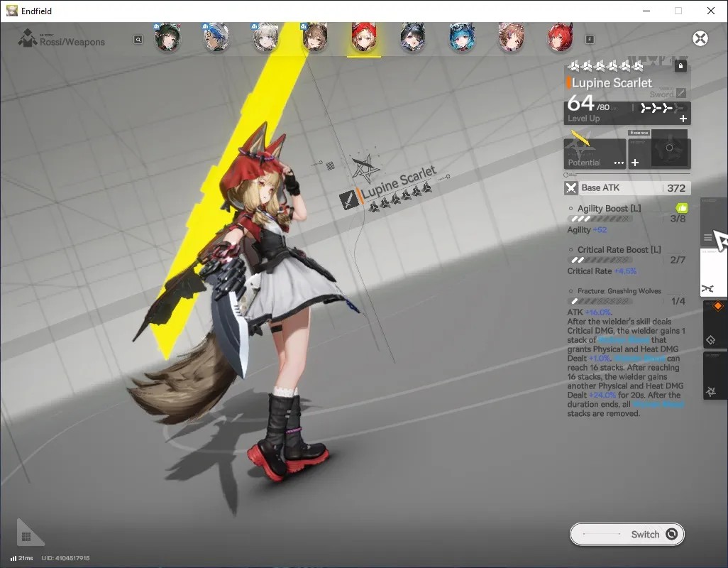This screenshot has height=568, width=728.
Task: Open the orange-diamond sidebar tab
Action: click(x=715, y=324)
